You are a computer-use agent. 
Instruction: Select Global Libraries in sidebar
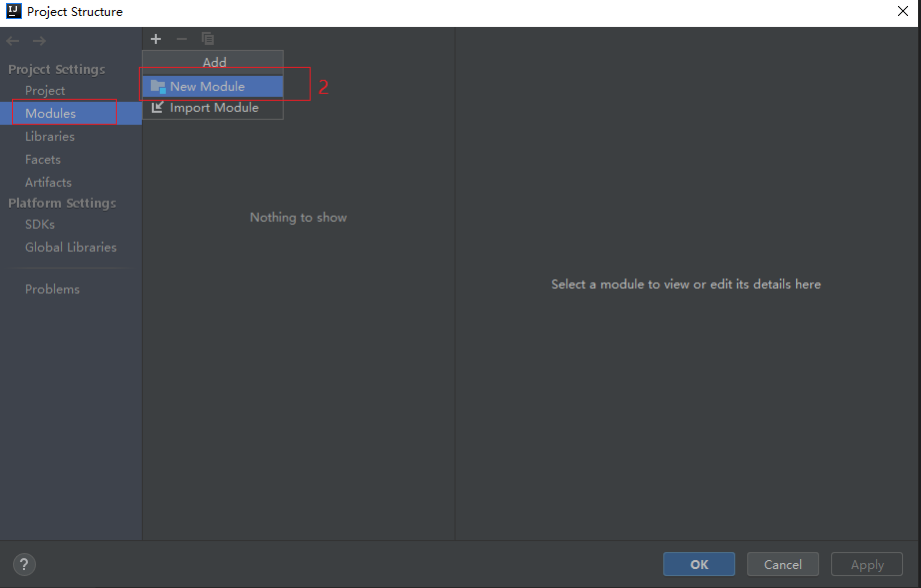click(x=71, y=248)
